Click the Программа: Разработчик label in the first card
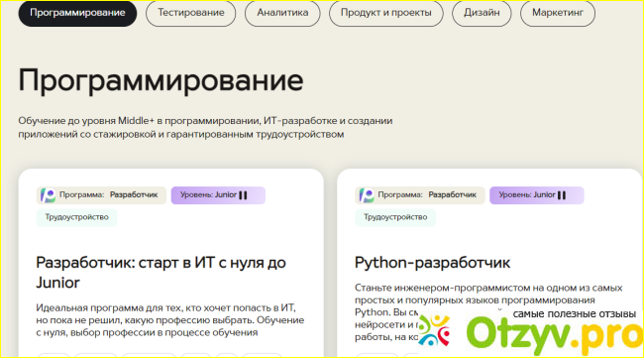The width and height of the screenshot is (644, 358). point(101,195)
